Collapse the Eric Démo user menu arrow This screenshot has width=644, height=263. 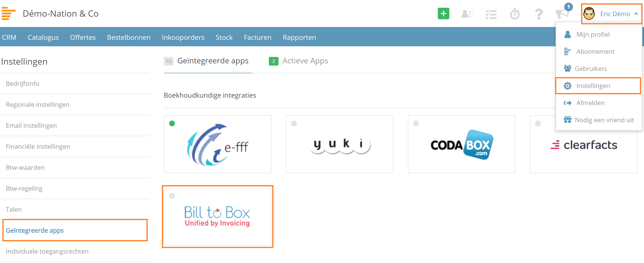coord(636,14)
